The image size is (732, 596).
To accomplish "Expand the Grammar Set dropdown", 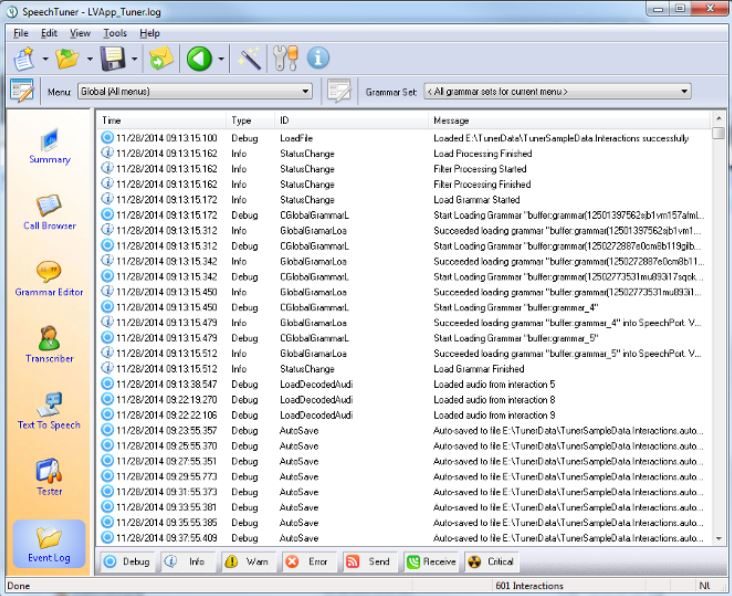I will coord(684,92).
